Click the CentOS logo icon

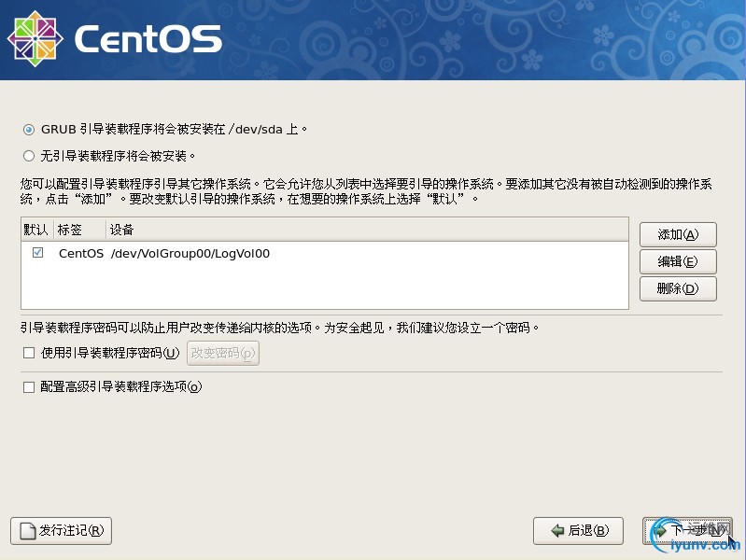pos(35,39)
